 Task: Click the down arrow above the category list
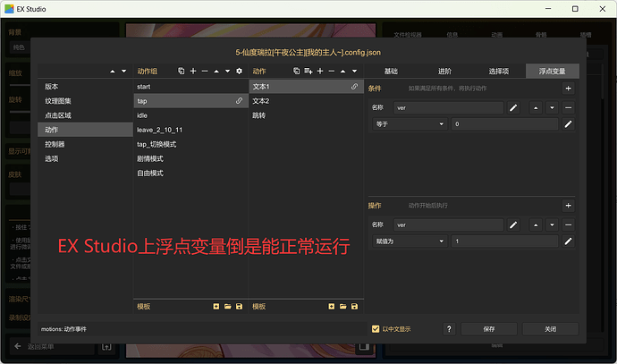tap(124, 72)
